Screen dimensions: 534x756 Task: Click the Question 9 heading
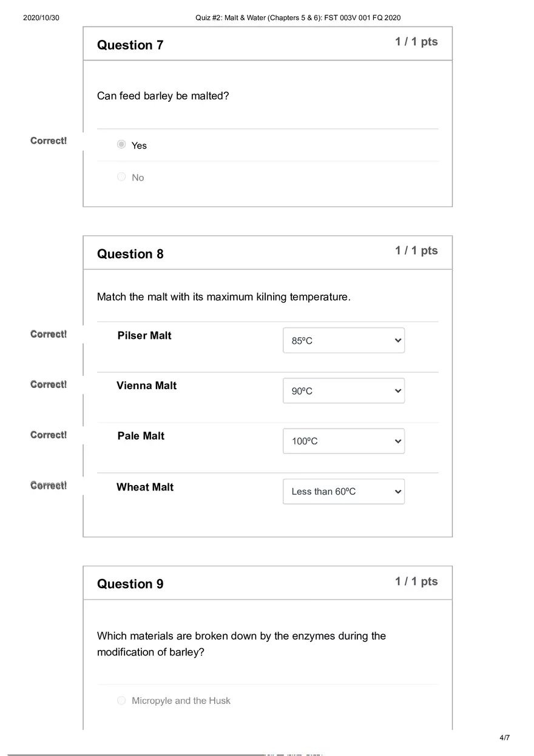point(130,583)
